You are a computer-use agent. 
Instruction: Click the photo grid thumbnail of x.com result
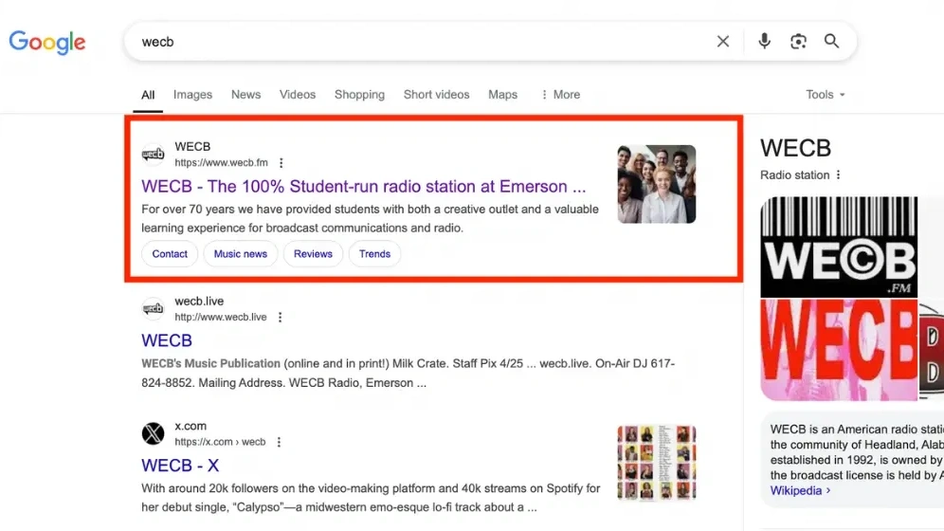pyautogui.click(x=657, y=463)
